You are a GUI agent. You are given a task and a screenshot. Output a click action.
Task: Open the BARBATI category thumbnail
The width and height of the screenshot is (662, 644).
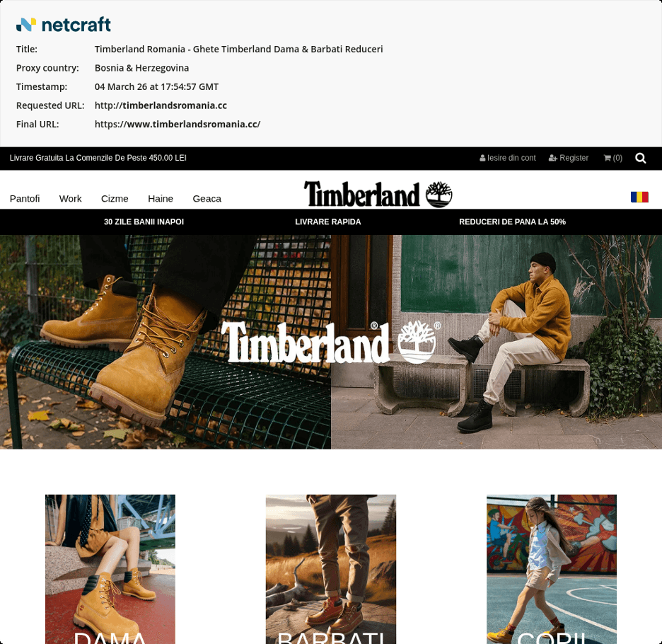click(331, 569)
